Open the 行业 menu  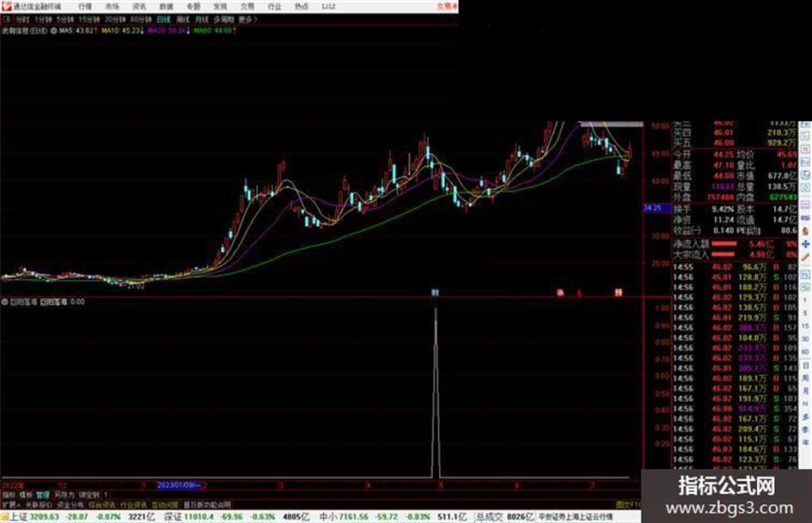coord(274,6)
